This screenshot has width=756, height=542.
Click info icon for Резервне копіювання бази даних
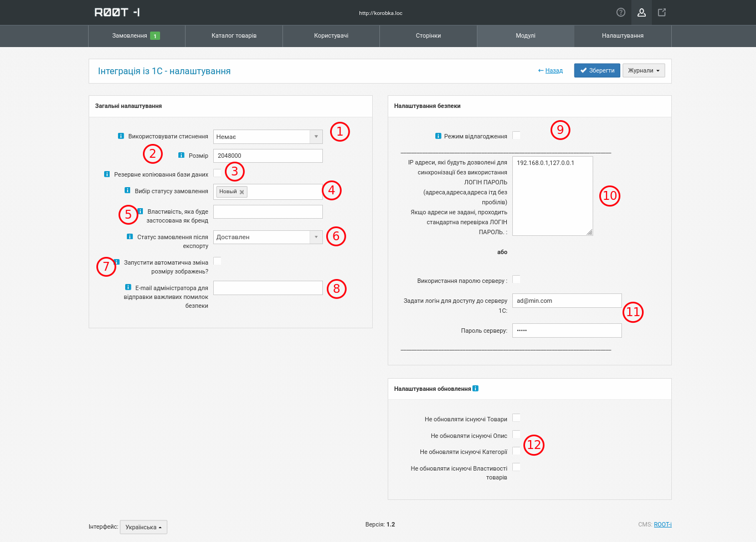click(x=107, y=174)
